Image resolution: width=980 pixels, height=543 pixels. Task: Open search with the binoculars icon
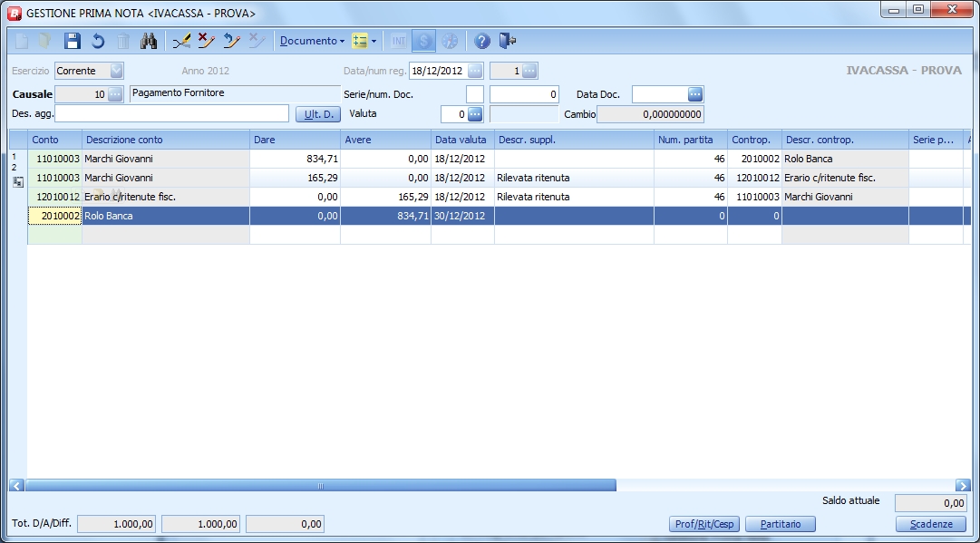149,41
